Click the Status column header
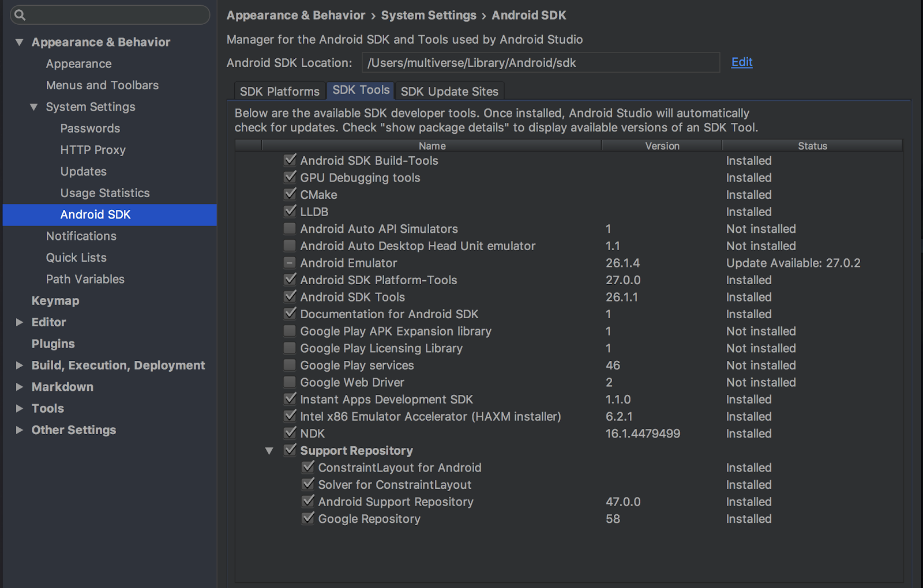Viewport: 923px width, 588px height. click(x=812, y=146)
